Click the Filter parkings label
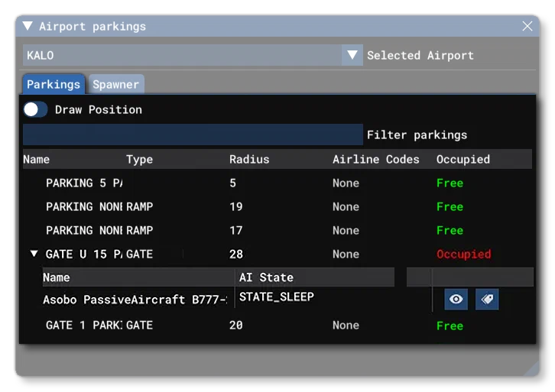555x392 pixels. [417, 134]
